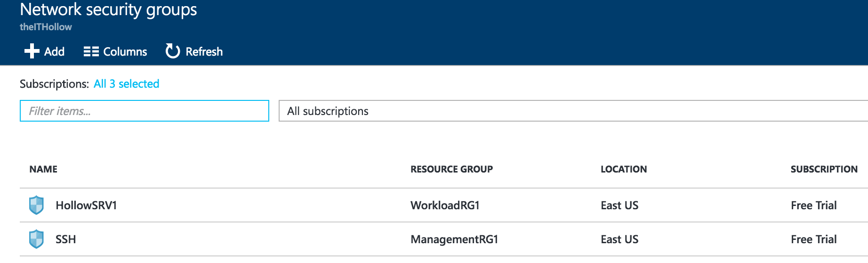This screenshot has height=263, width=868.
Task: Sort by the RESOURCE GROUP column header
Action: pyautogui.click(x=451, y=169)
